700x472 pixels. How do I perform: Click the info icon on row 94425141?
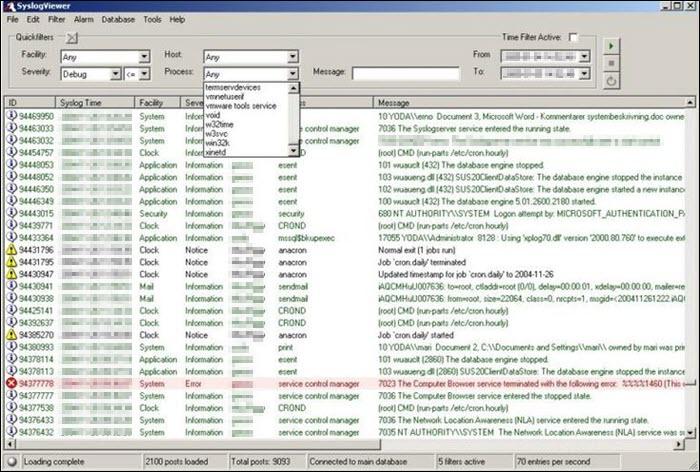coord(11,310)
